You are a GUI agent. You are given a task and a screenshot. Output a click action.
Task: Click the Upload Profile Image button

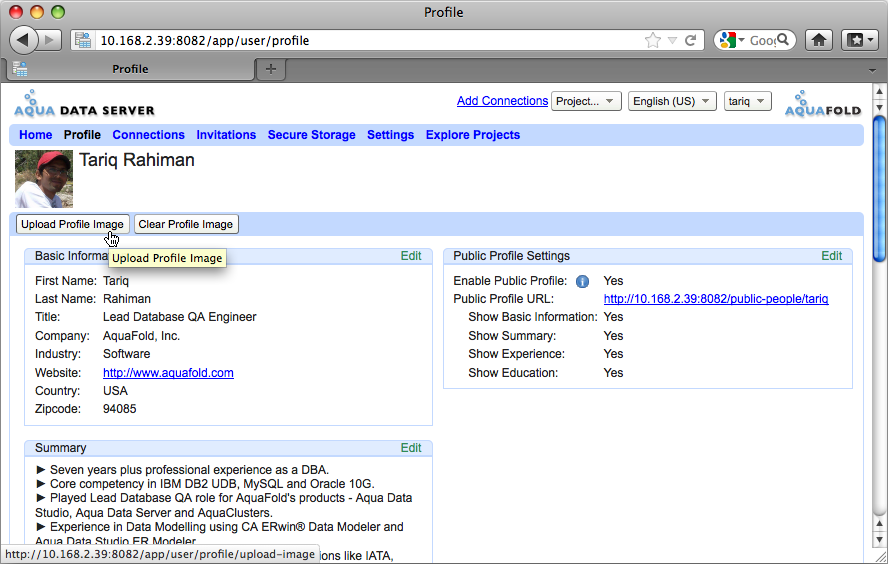[72, 224]
